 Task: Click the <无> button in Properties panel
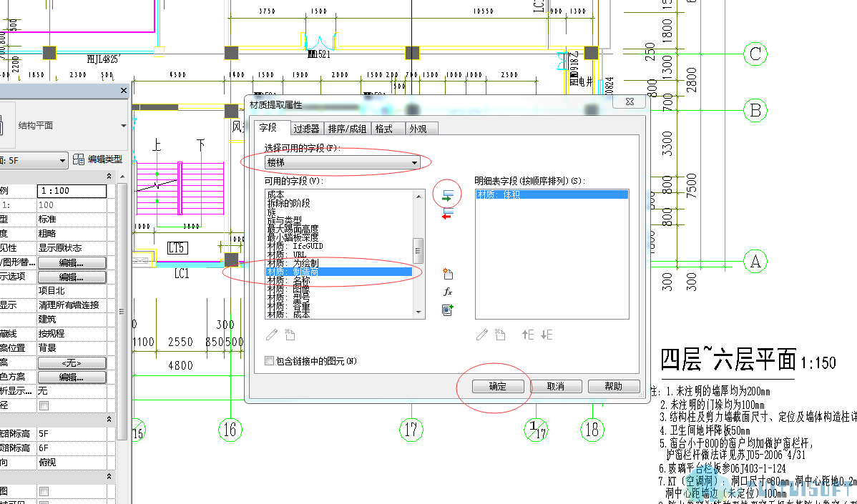72,363
